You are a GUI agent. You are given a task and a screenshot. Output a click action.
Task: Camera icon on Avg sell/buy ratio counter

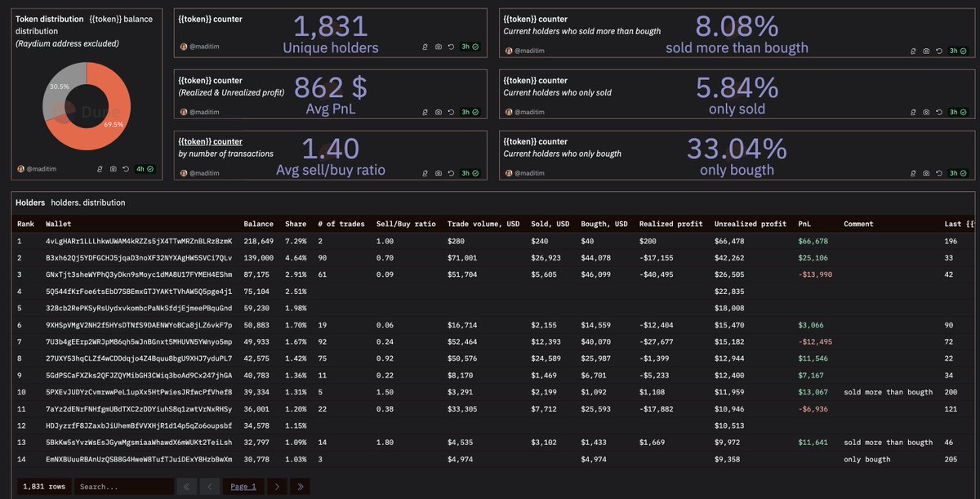[439, 173]
